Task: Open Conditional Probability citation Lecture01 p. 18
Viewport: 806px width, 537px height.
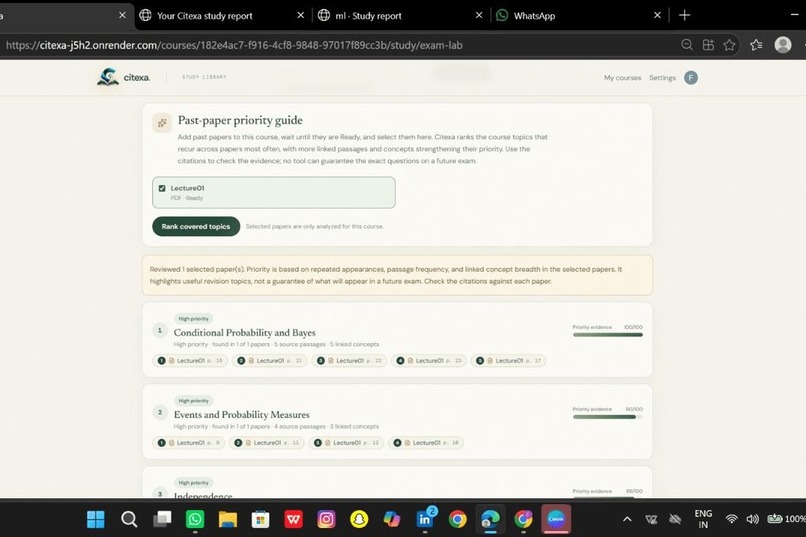Action: pos(190,361)
